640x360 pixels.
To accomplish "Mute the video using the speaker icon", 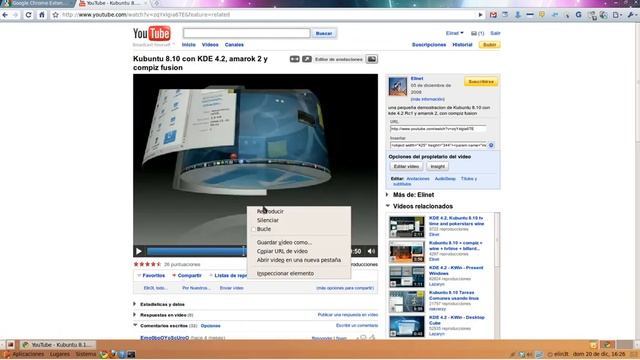I will click(371, 251).
